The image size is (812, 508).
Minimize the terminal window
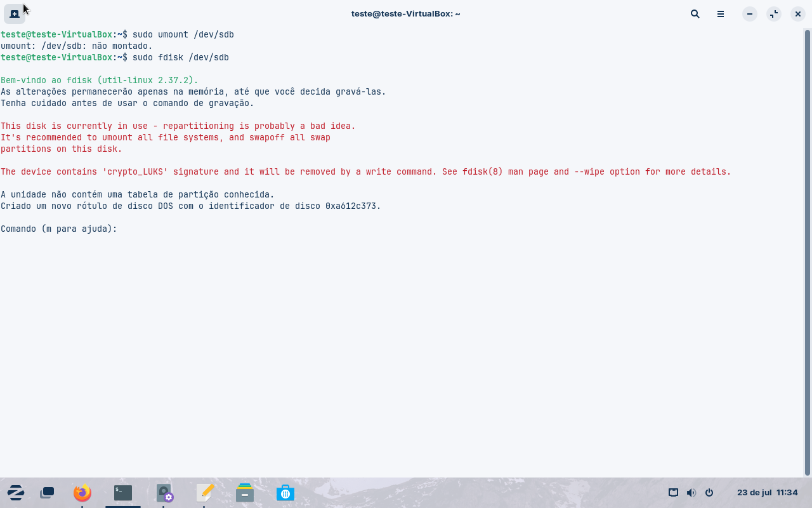click(x=749, y=13)
